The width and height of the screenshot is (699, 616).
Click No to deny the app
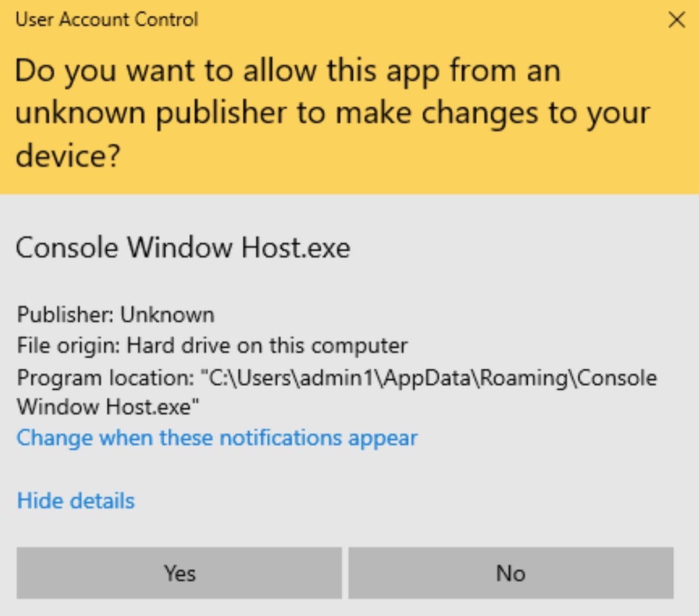[510, 572]
